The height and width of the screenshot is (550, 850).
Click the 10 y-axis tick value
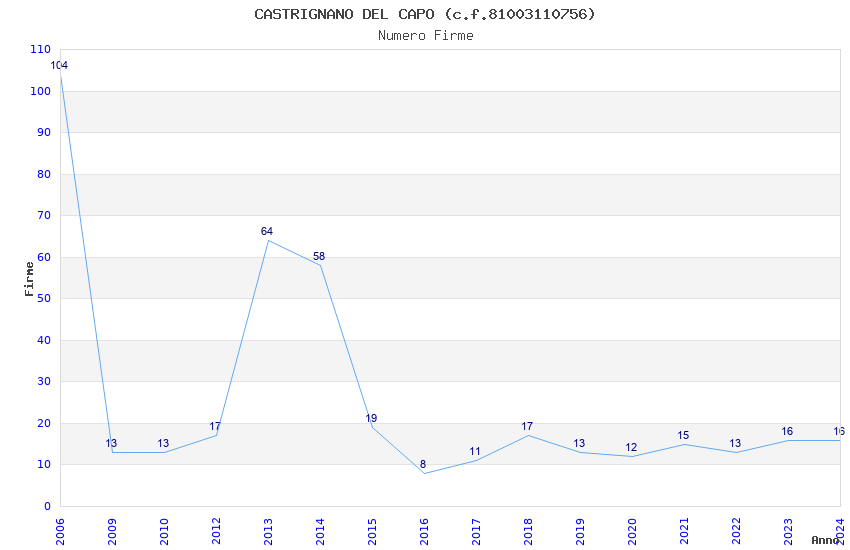[x=44, y=464]
